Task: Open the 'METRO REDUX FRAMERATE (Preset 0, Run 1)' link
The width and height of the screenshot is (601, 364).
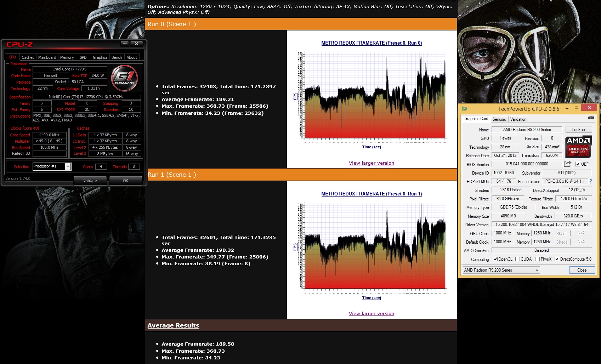Action: pos(372,194)
